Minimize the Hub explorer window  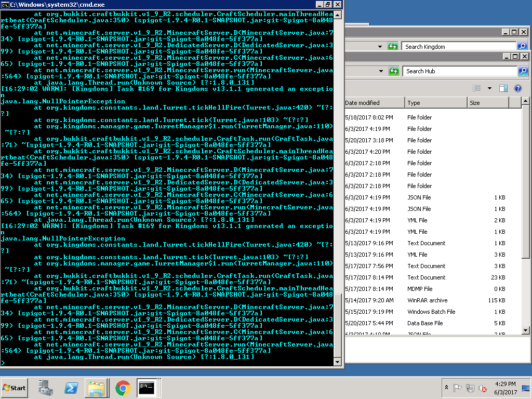pyautogui.click(x=507, y=56)
